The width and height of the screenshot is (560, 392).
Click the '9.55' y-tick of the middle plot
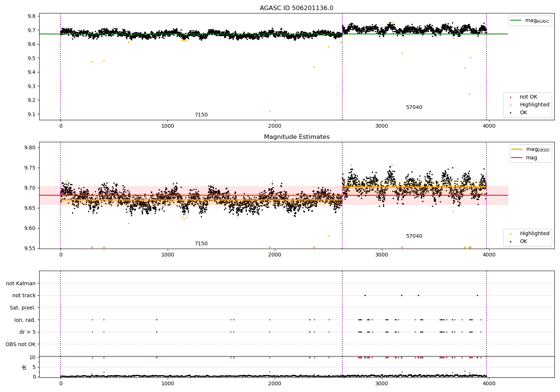coord(30,248)
